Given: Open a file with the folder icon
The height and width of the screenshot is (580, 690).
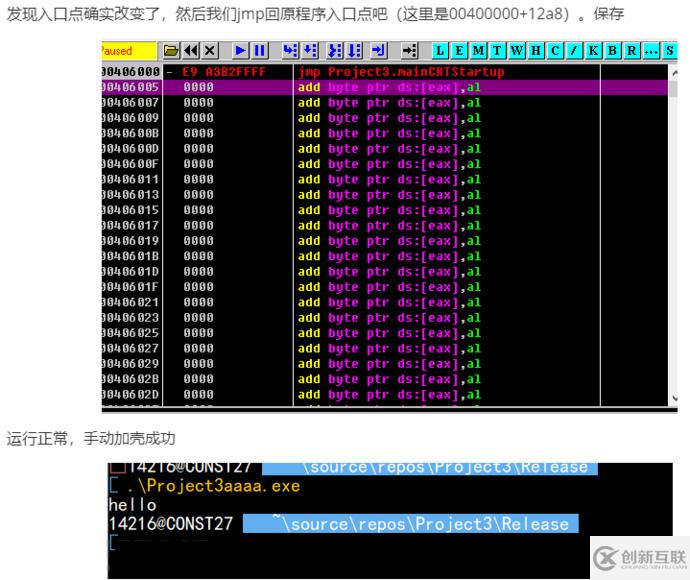Looking at the screenshot, I should pos(171,51).
